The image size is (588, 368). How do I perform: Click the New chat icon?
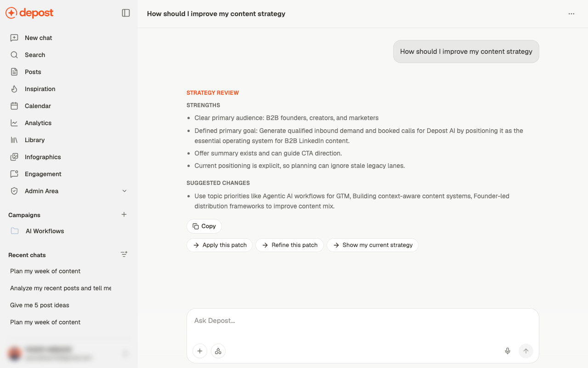point(14,38)
